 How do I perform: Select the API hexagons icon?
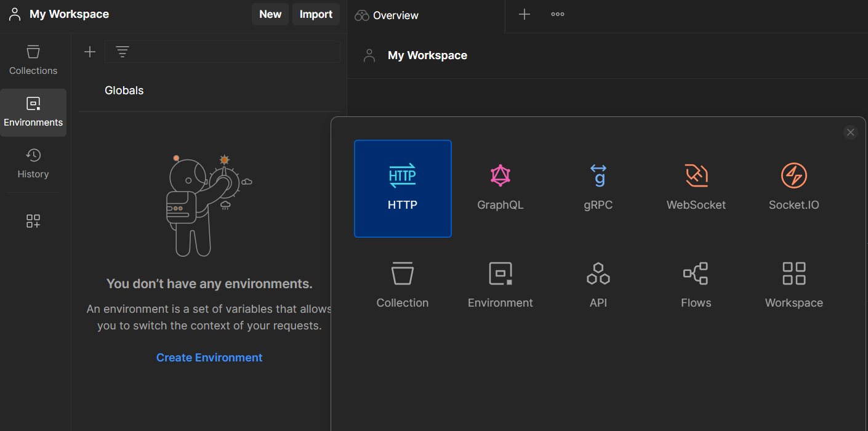coord(598,273)
